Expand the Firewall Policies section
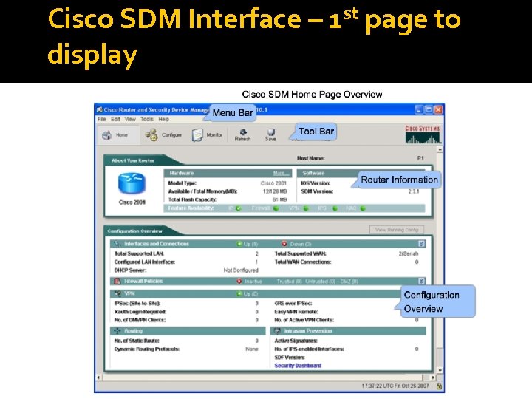 [x=421, y=281]
